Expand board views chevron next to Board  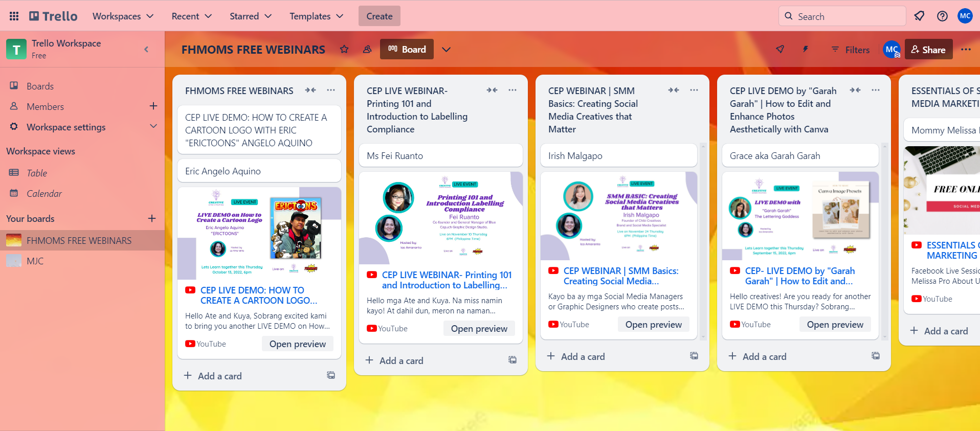point(447,50)
